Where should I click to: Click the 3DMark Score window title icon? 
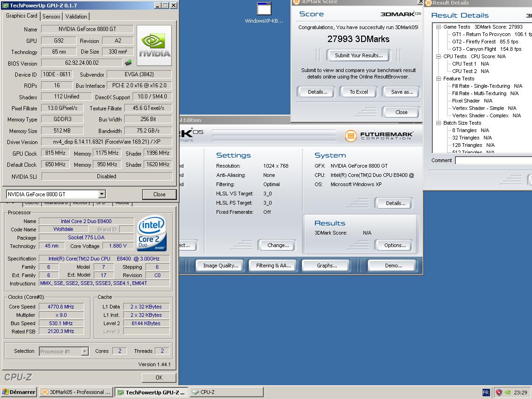(x=296, y=2)
